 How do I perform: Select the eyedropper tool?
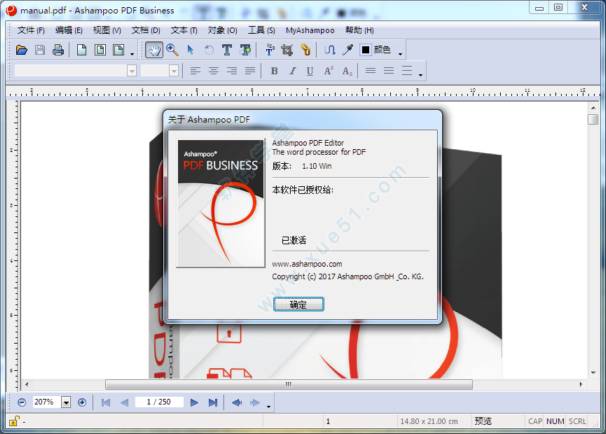(348, 50)
